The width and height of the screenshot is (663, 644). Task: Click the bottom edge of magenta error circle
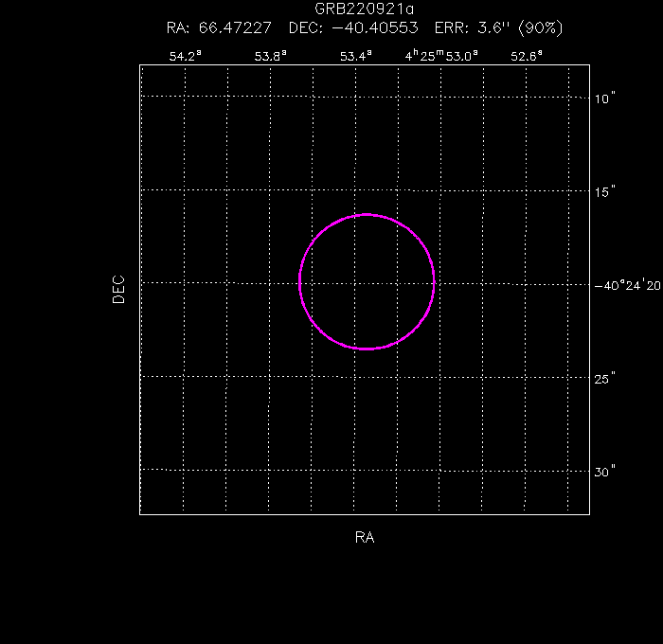[367, 349]
